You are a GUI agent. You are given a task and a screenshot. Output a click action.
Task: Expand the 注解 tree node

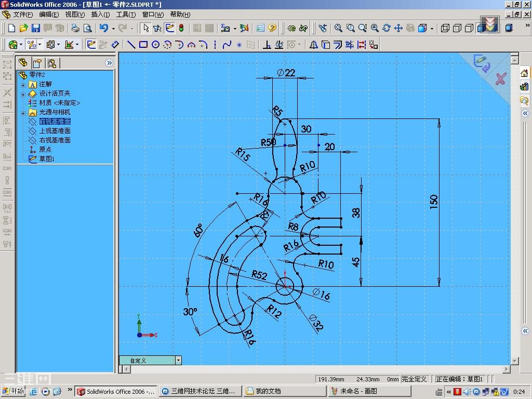tap(23, 85)
